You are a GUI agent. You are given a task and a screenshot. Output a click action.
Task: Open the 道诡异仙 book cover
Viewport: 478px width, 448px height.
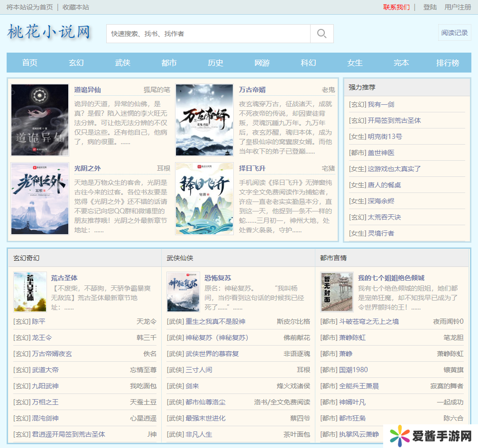(x=40, y=120)
